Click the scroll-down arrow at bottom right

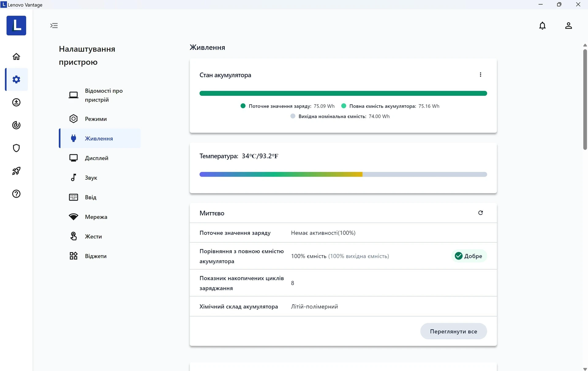[x=585, y=369]
